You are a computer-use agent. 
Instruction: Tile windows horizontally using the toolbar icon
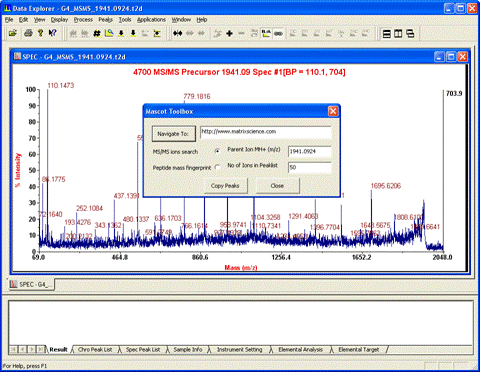point(386,34)
